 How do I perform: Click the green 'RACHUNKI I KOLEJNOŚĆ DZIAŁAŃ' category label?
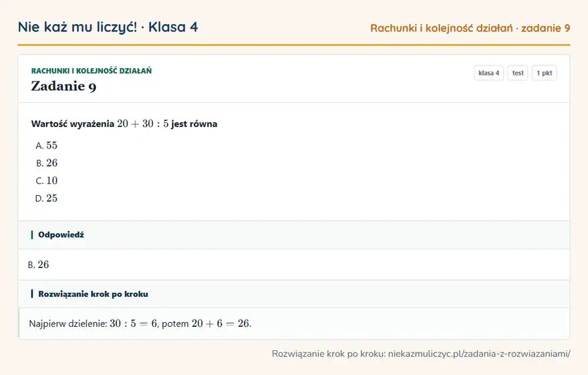(92, 71)
